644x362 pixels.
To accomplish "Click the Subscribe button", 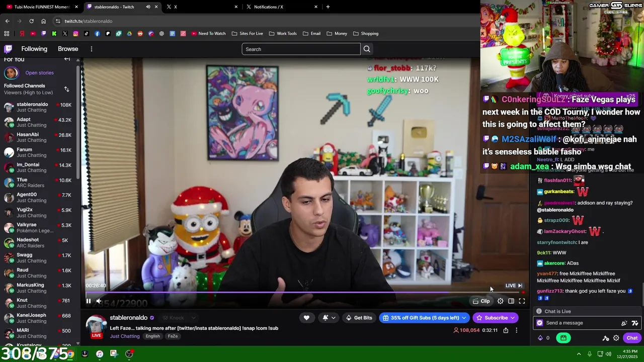I will pyautogui.click(x=496, y=318).
